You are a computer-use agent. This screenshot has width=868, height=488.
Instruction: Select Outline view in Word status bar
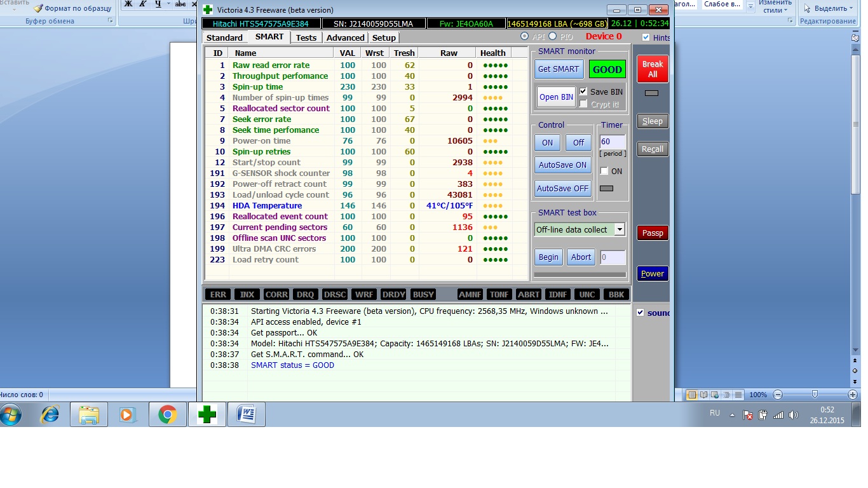tap(726, 395)
